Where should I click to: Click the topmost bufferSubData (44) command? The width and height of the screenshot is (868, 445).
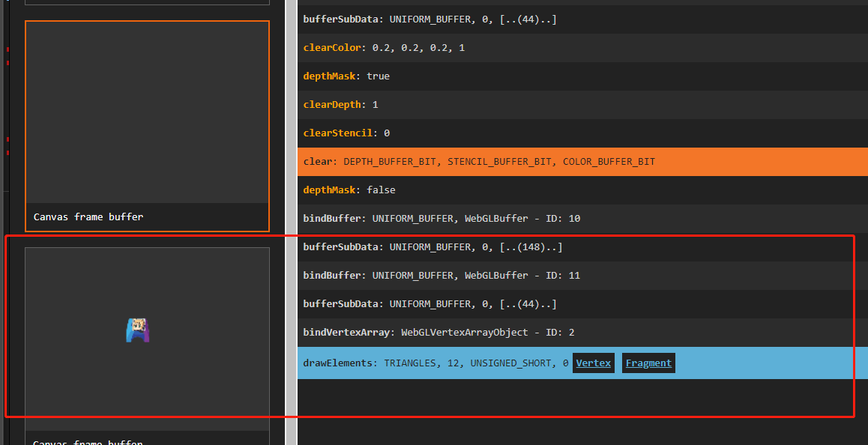click(582, 19)
